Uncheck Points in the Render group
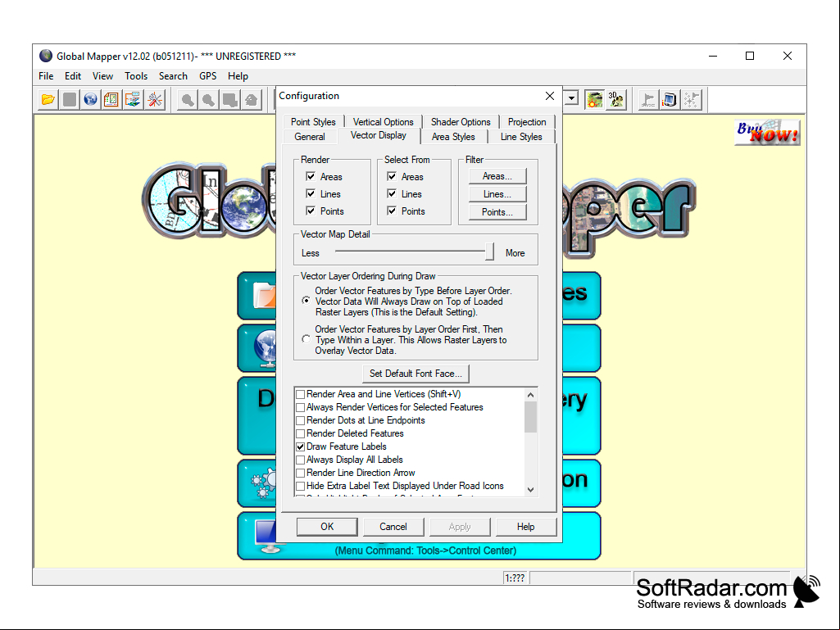This screenshot has width=840, height=630. pyautogui.click(x=311, y=211)
